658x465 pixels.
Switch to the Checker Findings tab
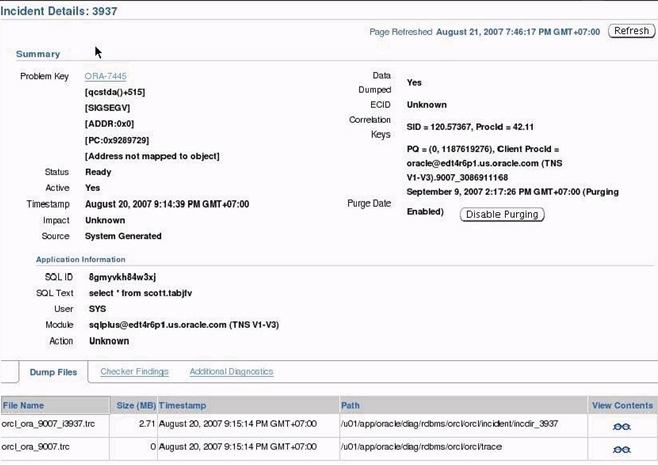134,372
